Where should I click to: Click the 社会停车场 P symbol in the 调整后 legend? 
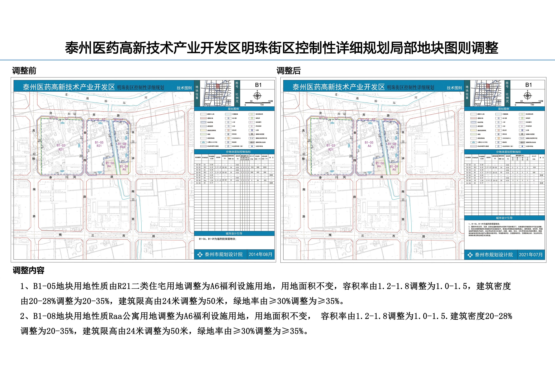[x=498, y=146]
